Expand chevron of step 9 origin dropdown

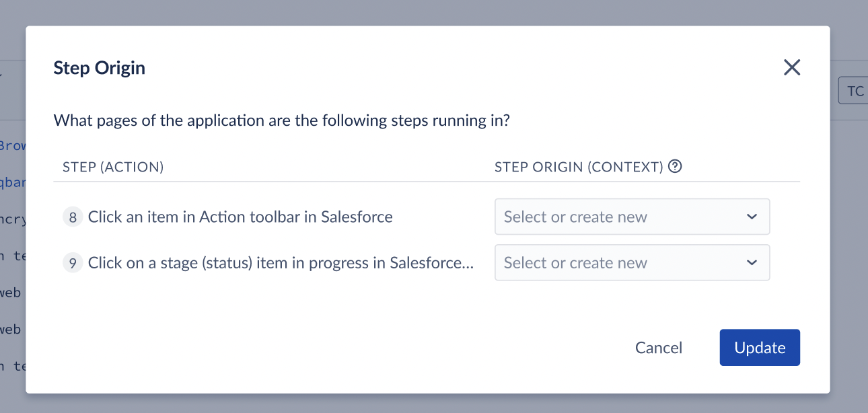click(x=752, y=262)
